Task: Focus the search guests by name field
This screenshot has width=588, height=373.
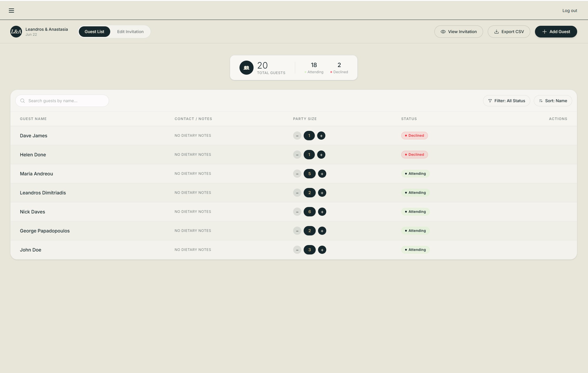Action: [62, 101]
